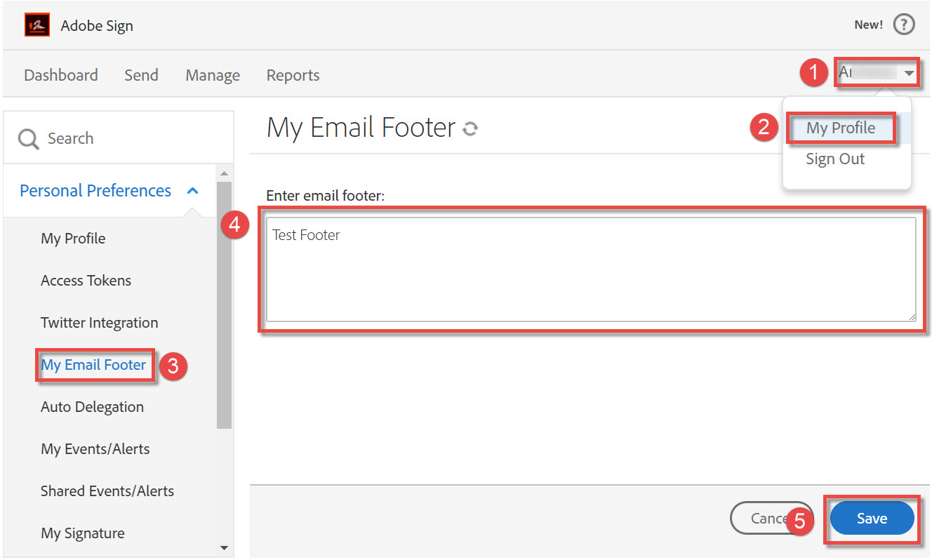This screenshot has width=932, height=560.
Task: Click the Adobe Sign logo icon
Action: tap(37, 25)
